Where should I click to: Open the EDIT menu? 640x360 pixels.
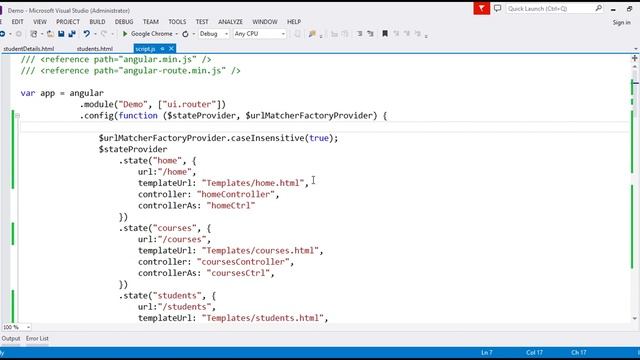tap(17, 22)
